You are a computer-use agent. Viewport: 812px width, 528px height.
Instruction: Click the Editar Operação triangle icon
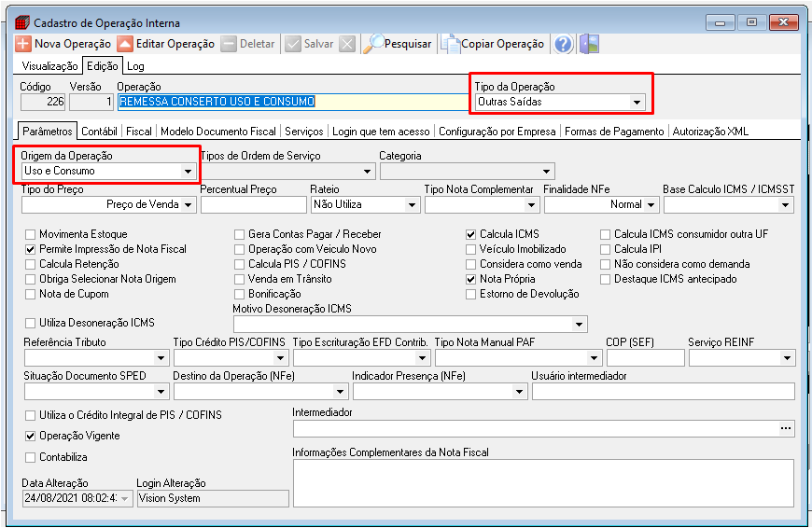pos(125,44)
